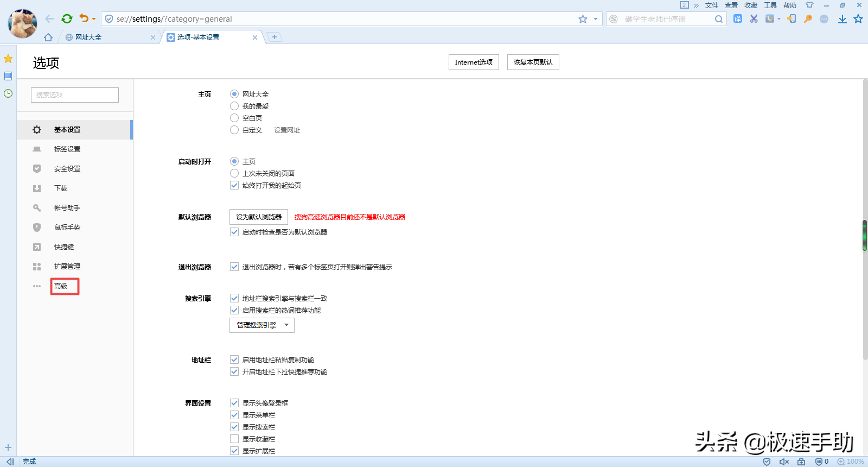The image size is (868, 467).
Task: Open the 工具 menu
Action: (770, 5)
